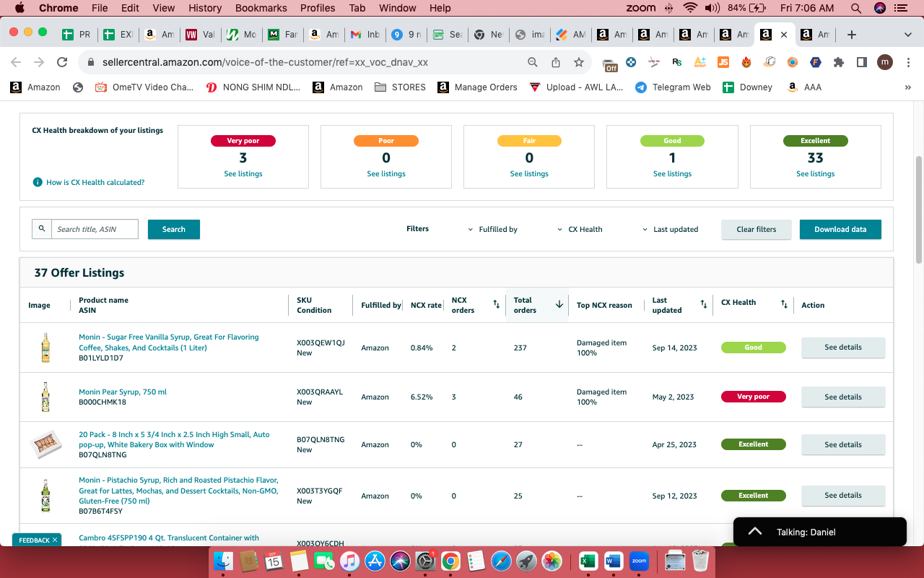Open the Chrome three-dot menu
The height and width of the screenshot is (578, 924).
907,62
